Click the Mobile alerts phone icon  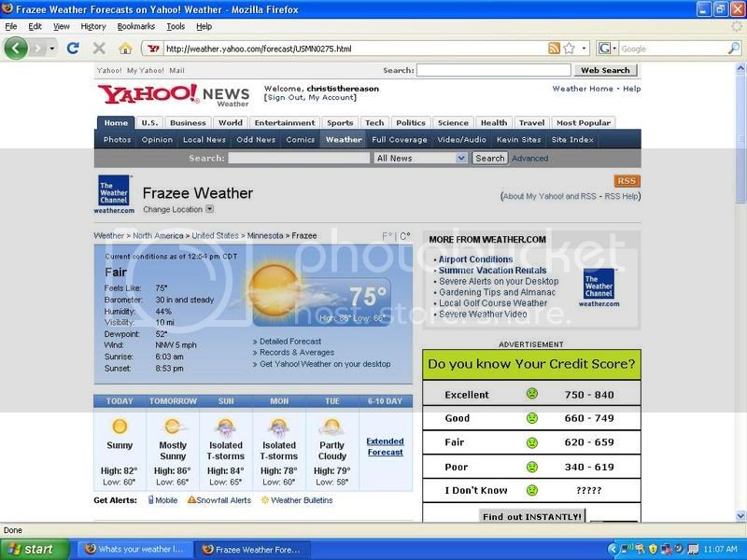click(151, 500)
